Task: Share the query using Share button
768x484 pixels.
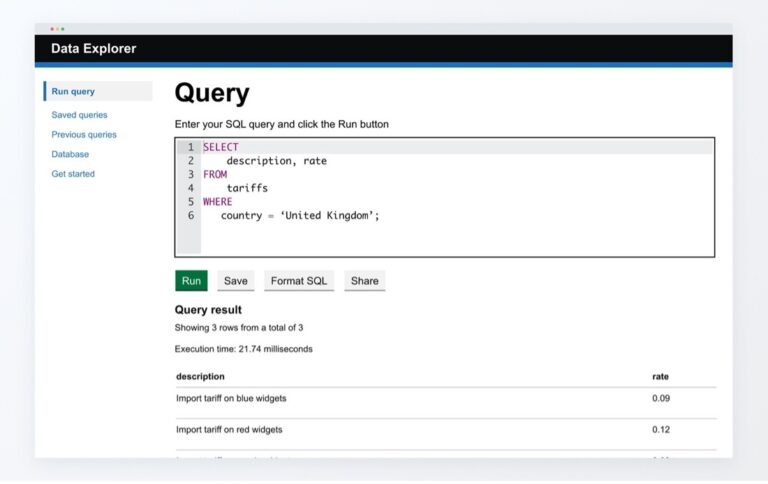Action: tap(364, 281)
